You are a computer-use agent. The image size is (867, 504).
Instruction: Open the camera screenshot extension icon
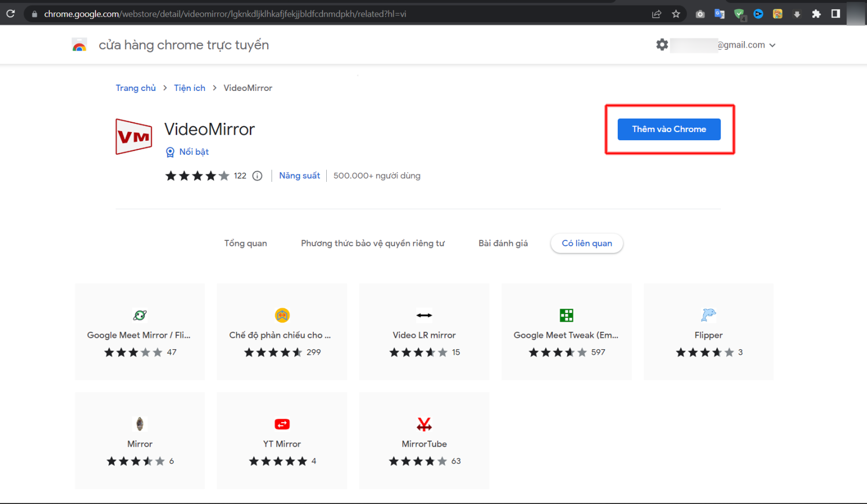pyautogui.click(x=700, y=14)
